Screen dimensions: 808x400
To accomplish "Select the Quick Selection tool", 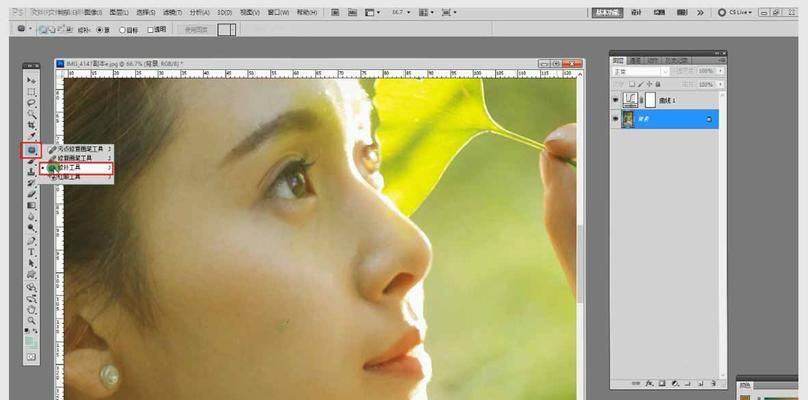I will 32,114.
